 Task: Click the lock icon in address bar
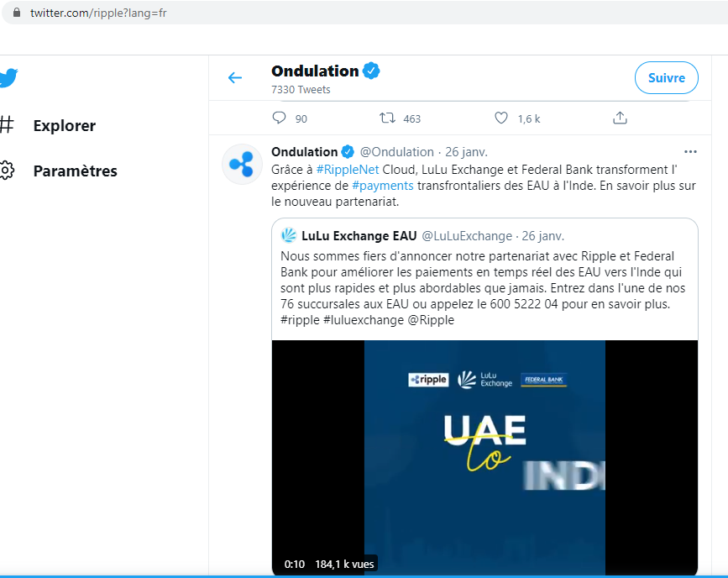(17, 13)
